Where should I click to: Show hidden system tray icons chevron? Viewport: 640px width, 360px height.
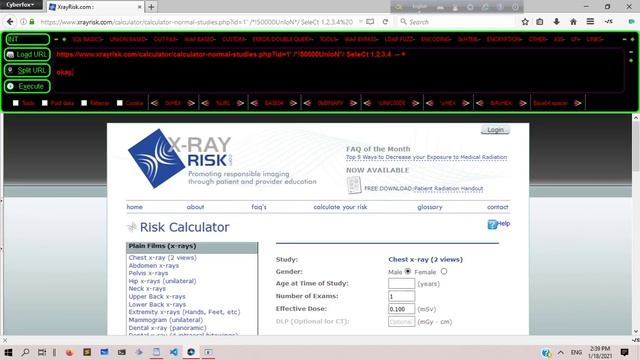[560, 352]
